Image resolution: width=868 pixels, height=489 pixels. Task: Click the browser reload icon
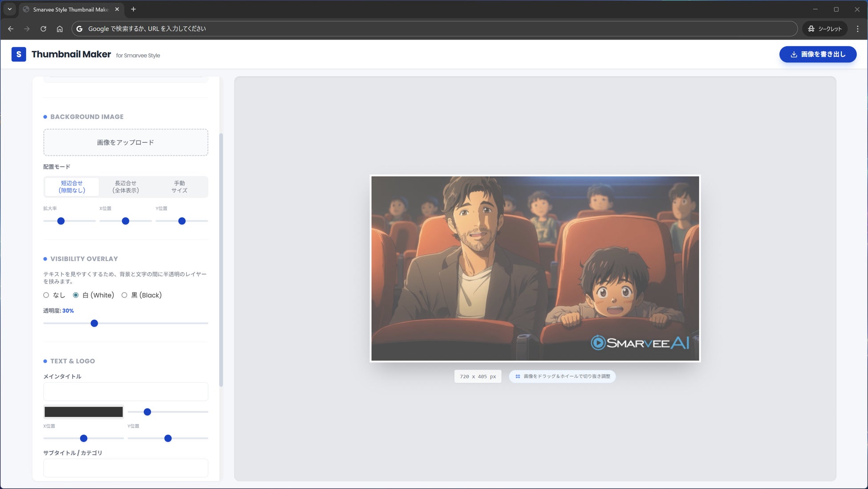pyautogui.click(x=43, y=29)
